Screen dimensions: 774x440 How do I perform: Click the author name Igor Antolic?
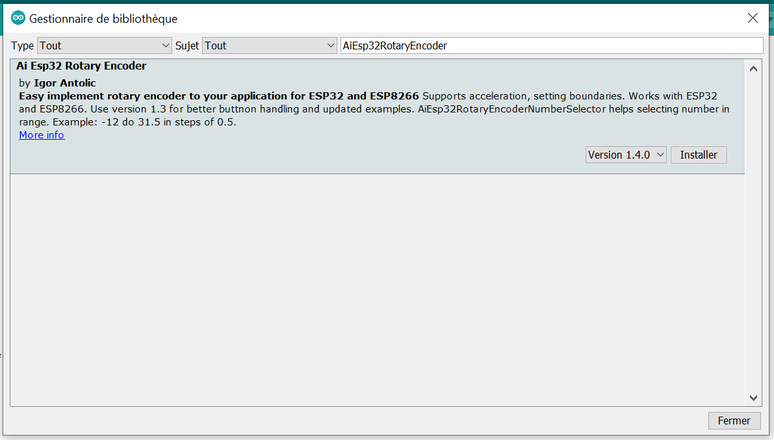click(65, 82)
